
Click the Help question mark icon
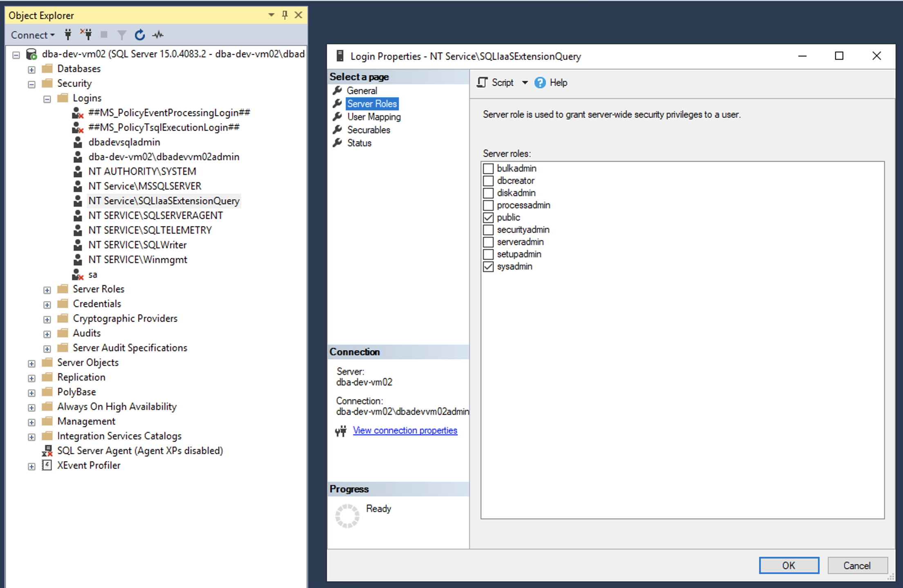pyautogui.click(x=540, y=83)
